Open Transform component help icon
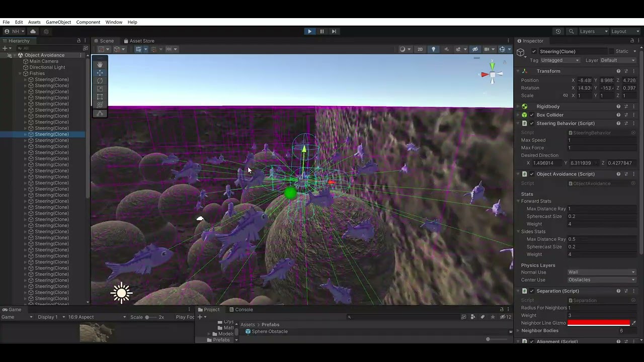 coord(618,71)
